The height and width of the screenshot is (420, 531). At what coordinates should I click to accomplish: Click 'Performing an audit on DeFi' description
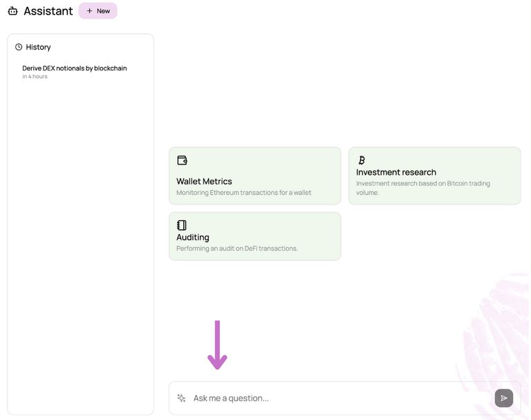236,248
